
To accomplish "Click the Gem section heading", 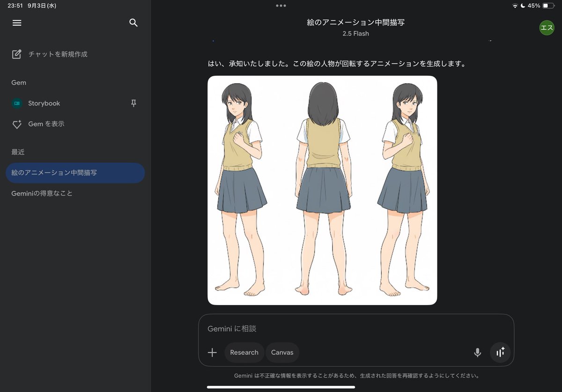I will tap(19, 83).
